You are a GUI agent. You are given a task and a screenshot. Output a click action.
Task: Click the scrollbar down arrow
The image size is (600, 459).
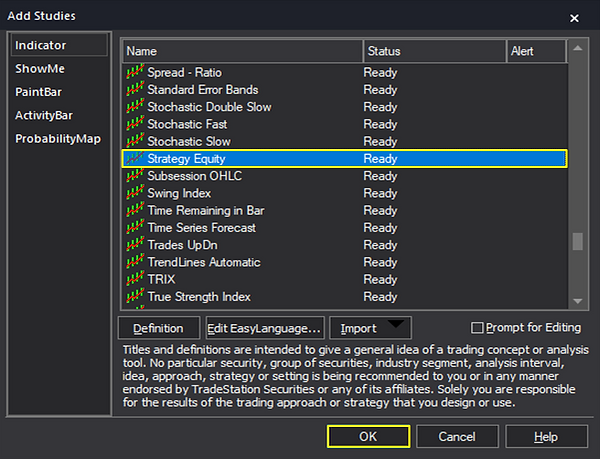578,301
